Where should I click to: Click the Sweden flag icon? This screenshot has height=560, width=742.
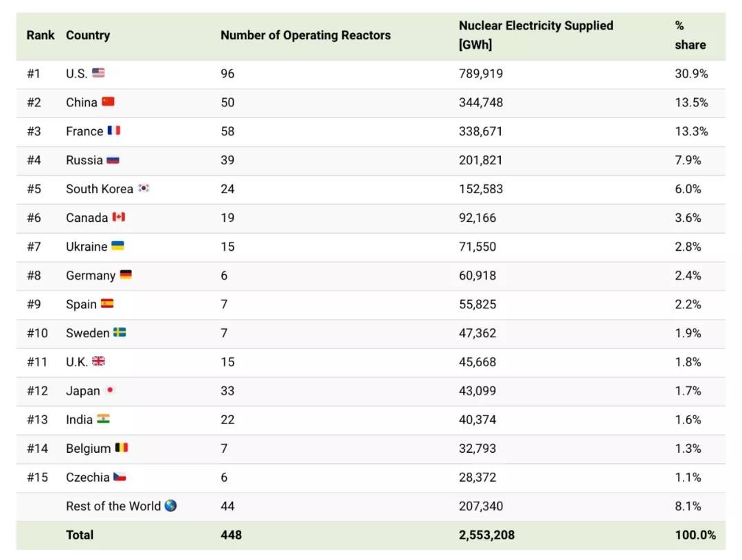(120, 333)
